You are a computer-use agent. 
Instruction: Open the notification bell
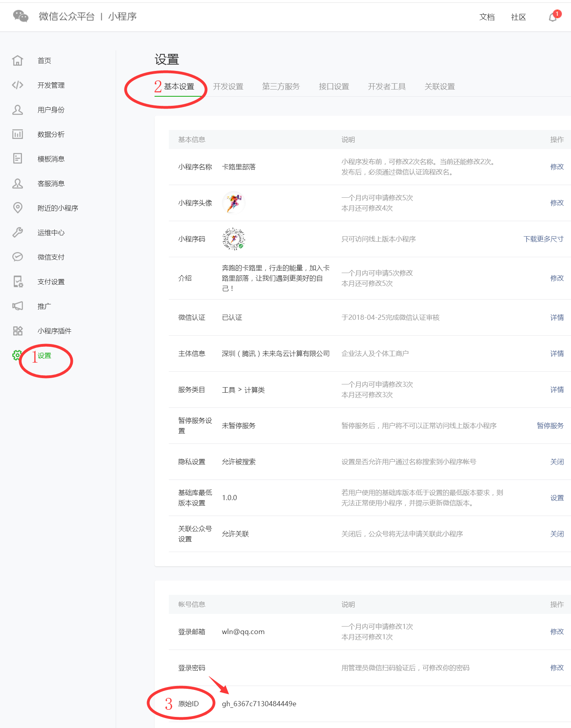(x=553, y=17)
